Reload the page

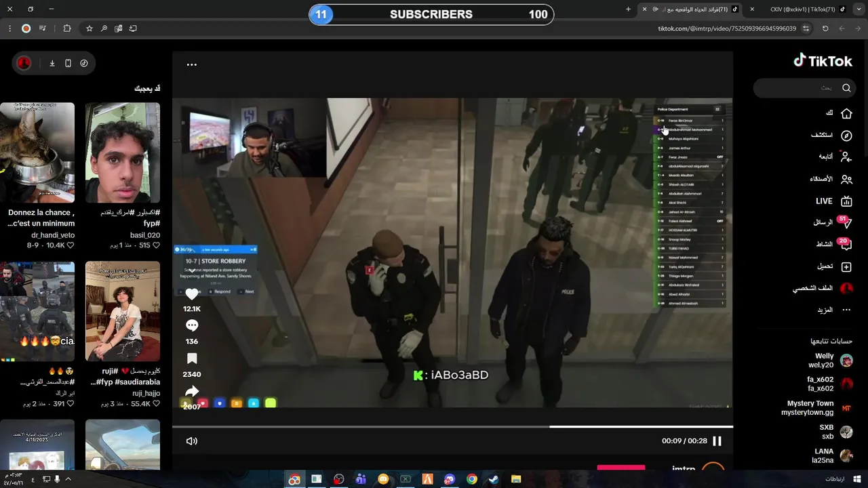825,28
